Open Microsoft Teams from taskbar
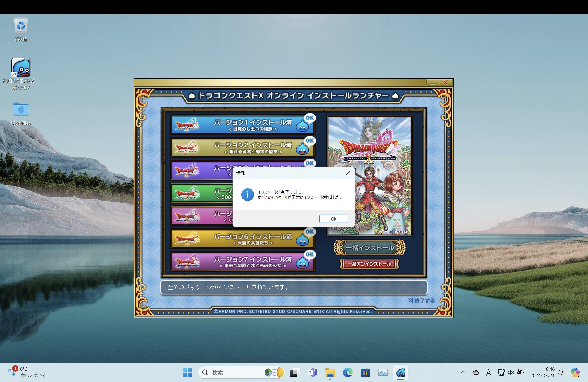 [x=313, y=372]
